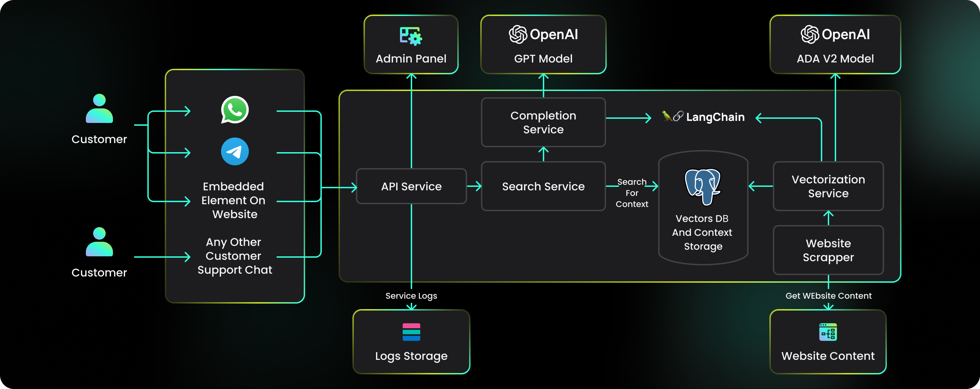Click the WhatsApp icon
980x389 pixels.
pyautogui.click(x=235, y=110)
